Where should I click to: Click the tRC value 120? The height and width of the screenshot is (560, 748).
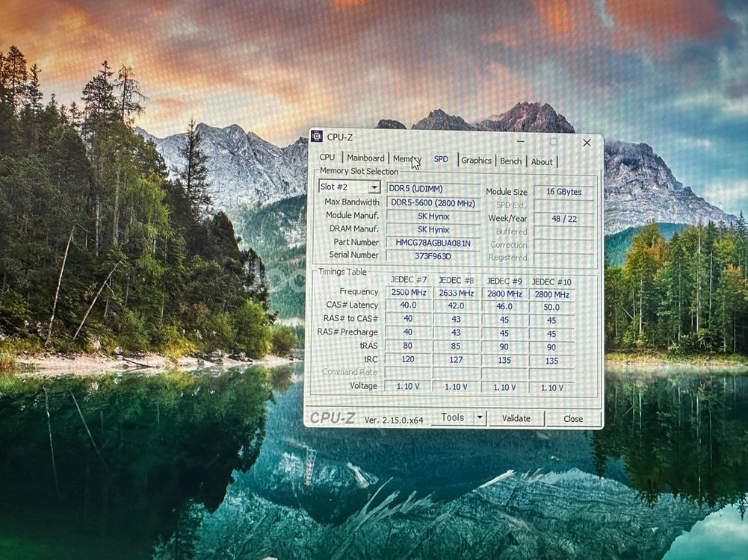[408, 359]
